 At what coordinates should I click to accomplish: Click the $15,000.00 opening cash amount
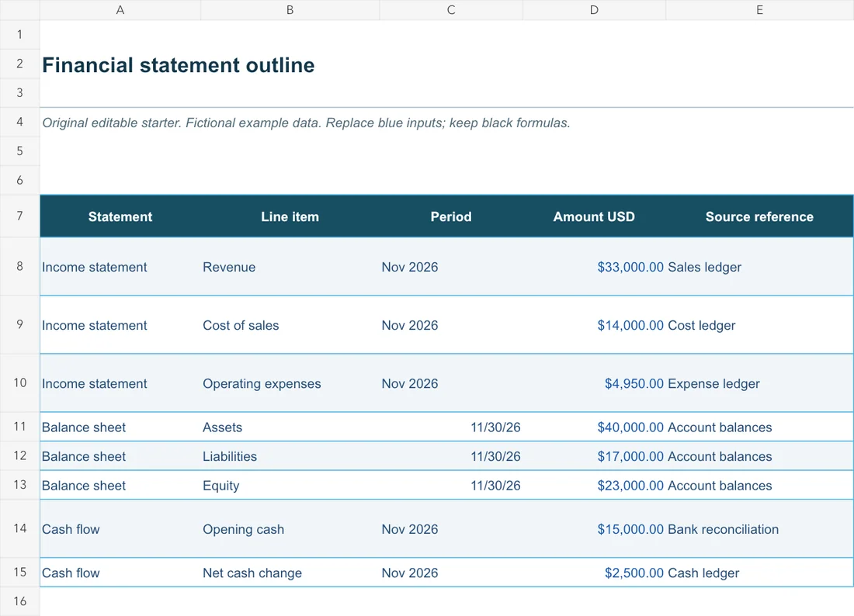(x=630, y=529)
